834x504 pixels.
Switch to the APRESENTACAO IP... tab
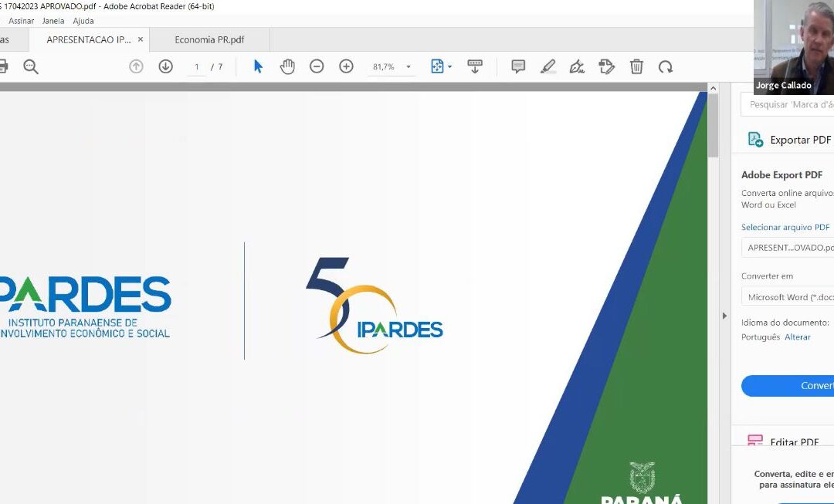pos(88,39)
